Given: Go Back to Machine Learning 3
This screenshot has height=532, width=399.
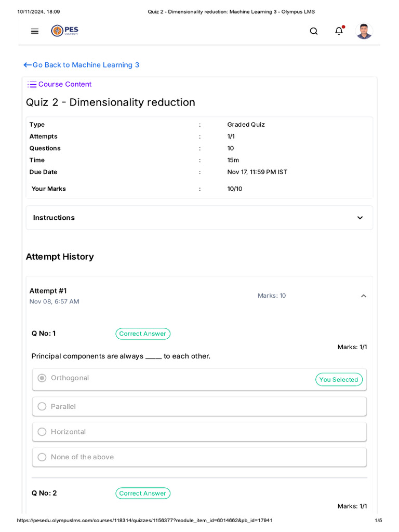Looking at the screenshot, I should 86,65.
